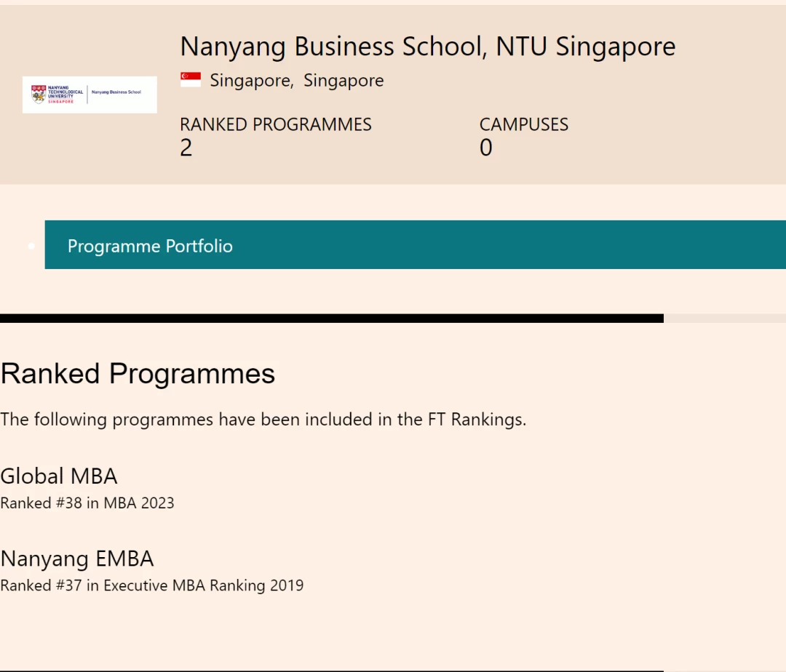Open the Nanyang EMBA programme link

[76, 559]
